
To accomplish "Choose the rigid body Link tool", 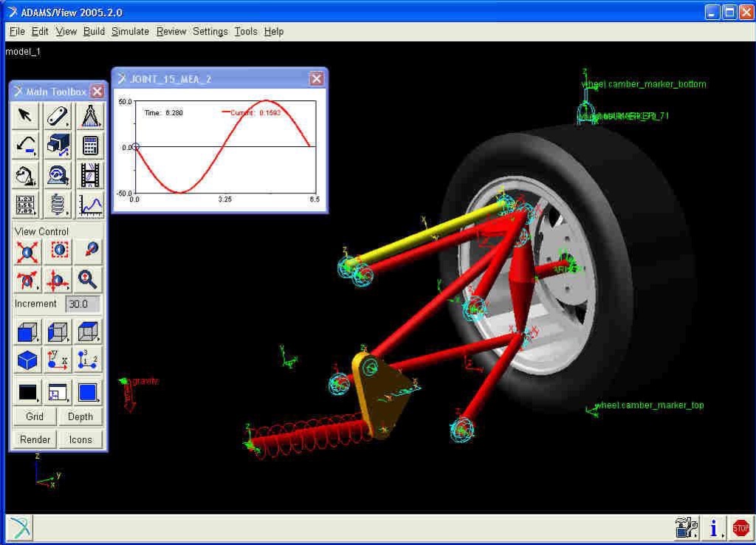I will pyautogui.click(x=58, y=115).
